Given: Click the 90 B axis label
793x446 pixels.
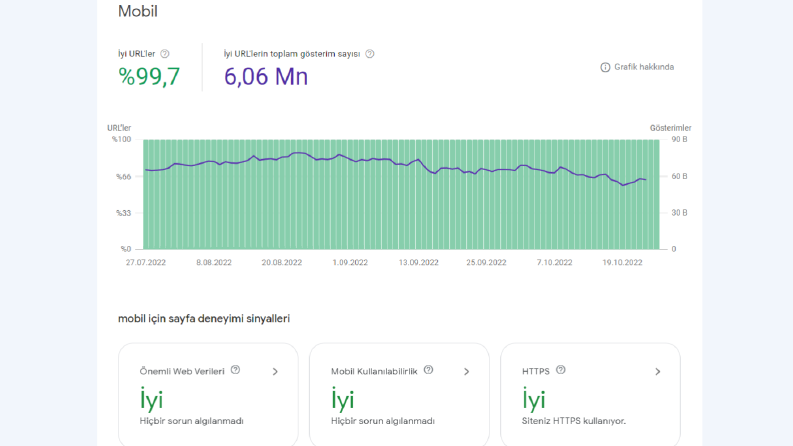Looking at the screenshot, I should click(x=679, y=140).
